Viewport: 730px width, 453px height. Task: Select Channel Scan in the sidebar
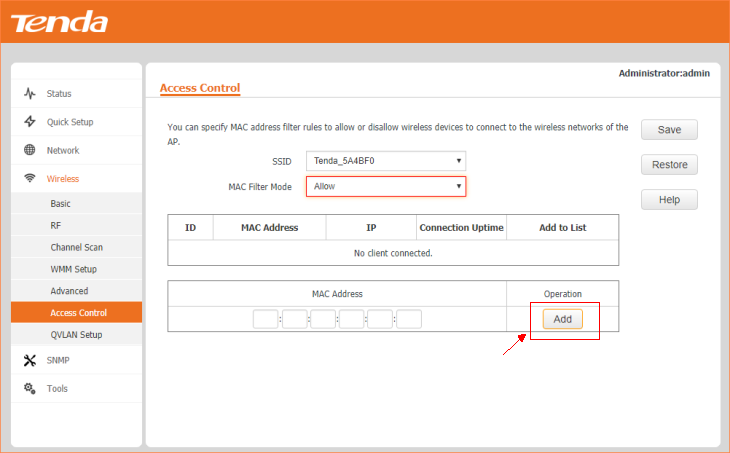[x=76, y=247]
